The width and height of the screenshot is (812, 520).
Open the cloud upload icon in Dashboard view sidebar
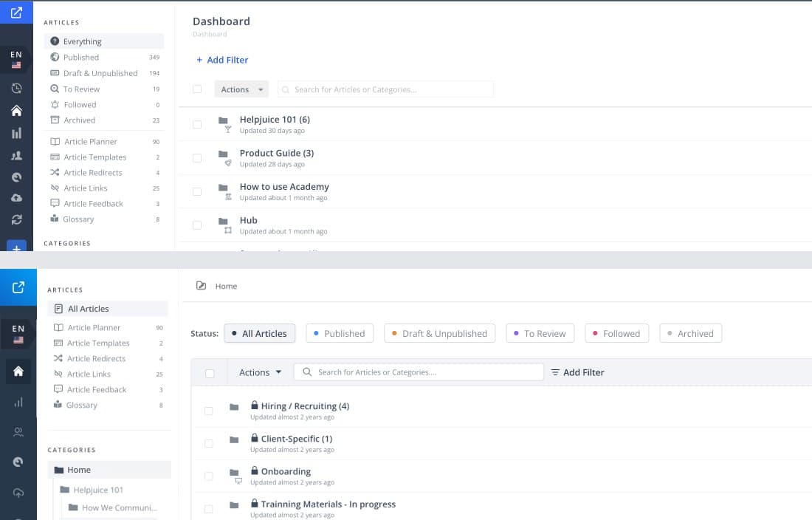[16, 198]
